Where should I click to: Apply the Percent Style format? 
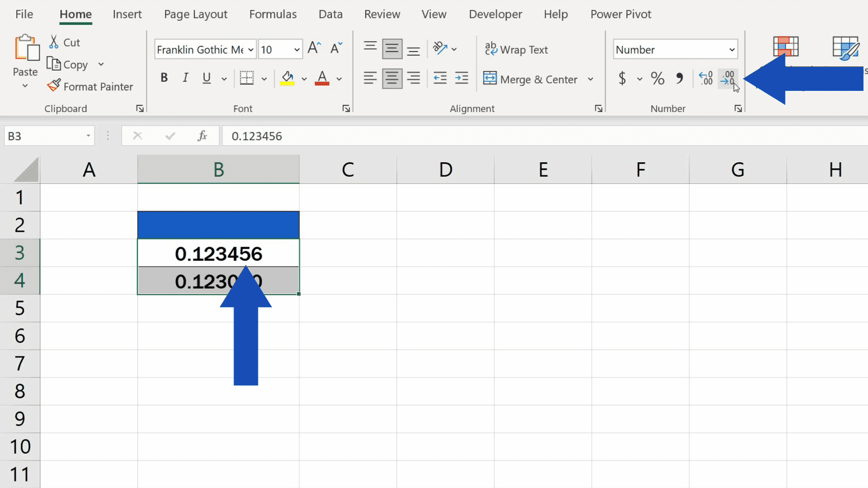click(657, 78)
